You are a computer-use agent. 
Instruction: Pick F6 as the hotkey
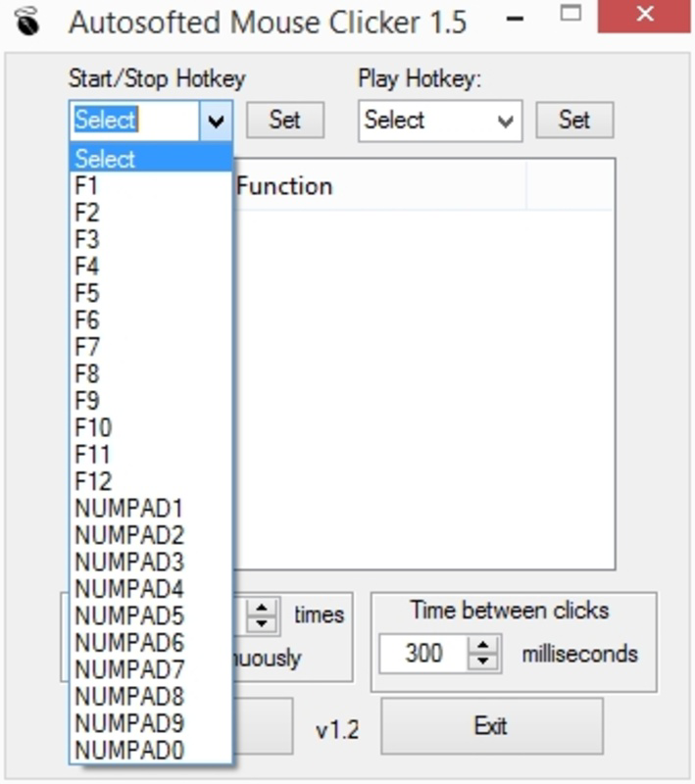point(151,320)
